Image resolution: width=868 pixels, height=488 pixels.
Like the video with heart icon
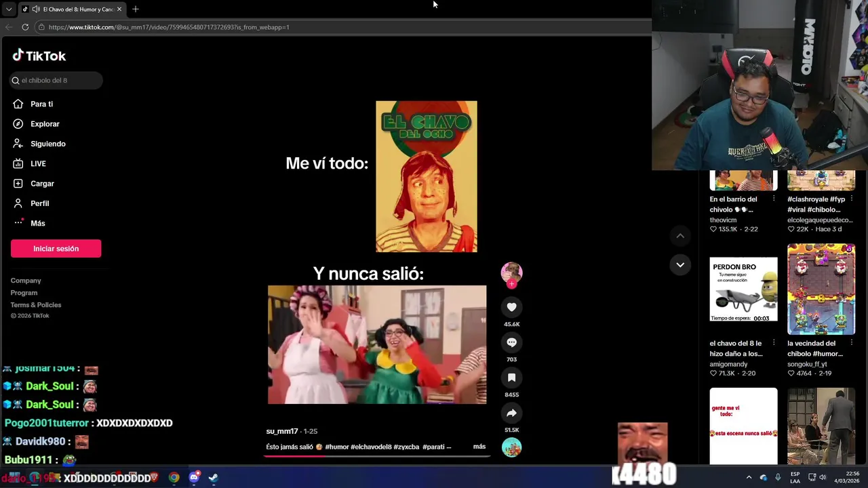pos(511,307)
